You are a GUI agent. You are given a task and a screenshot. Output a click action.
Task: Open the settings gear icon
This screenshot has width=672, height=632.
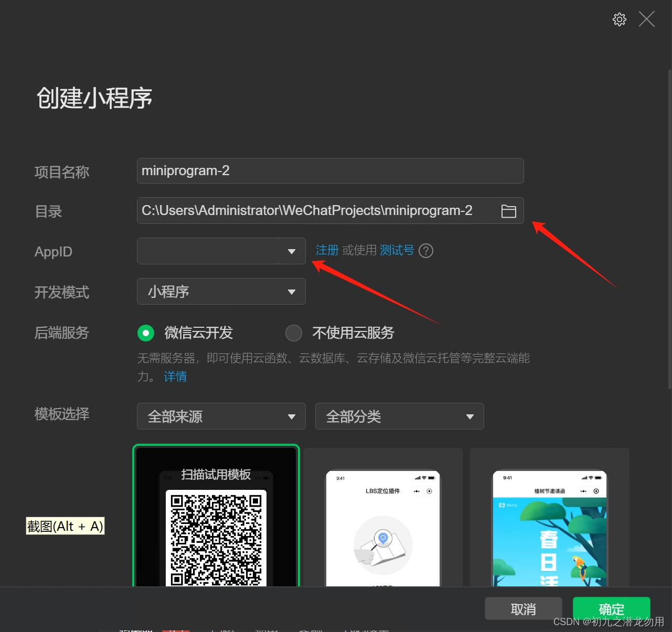click(x=620, y=19)
